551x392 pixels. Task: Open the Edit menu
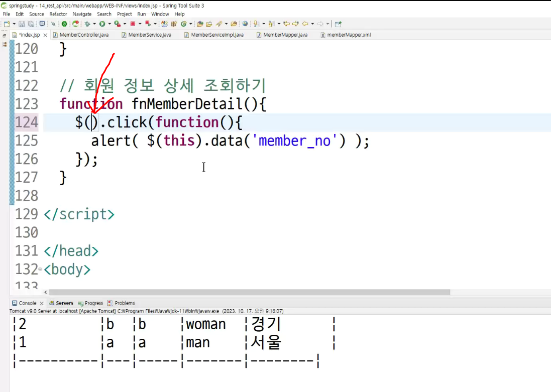point(20,14)
